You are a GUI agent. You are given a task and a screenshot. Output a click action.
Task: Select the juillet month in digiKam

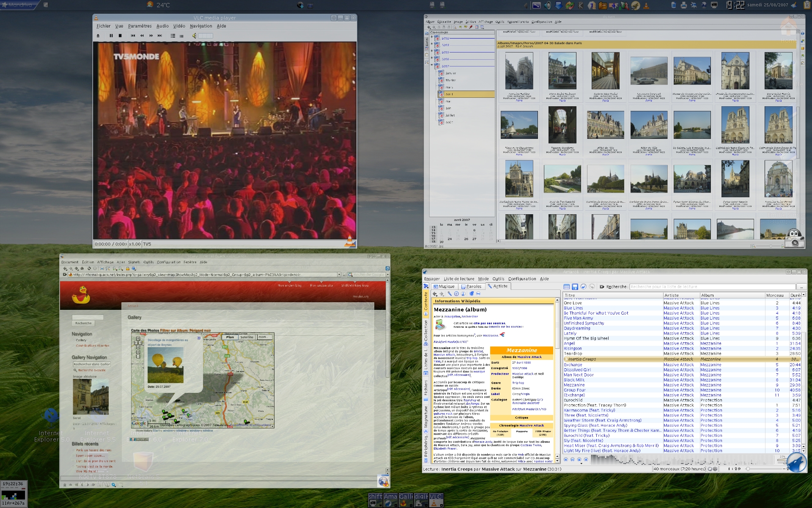click(x=450, y=115)
